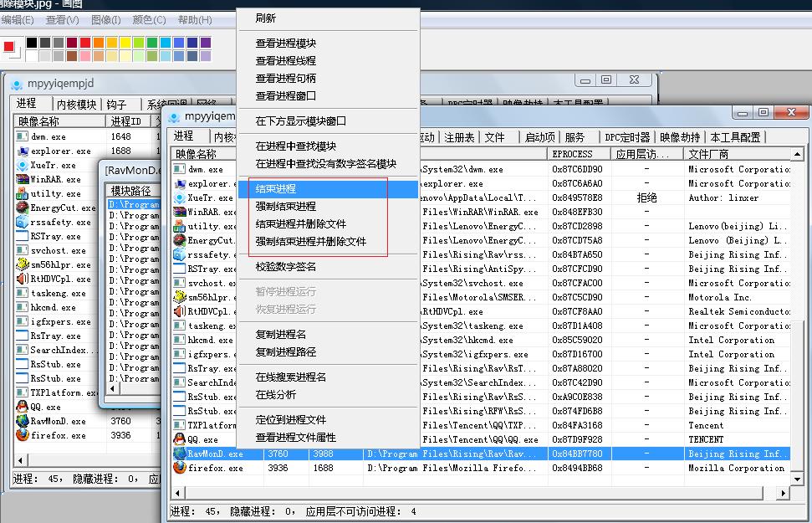Pick purple swatch in Paint palette
The height and width of the screenshot is (523, 812).
206,43
